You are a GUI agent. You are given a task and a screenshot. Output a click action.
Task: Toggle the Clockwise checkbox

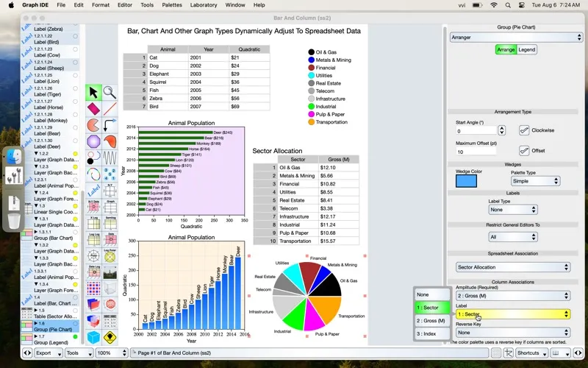[x=524, y=130]
